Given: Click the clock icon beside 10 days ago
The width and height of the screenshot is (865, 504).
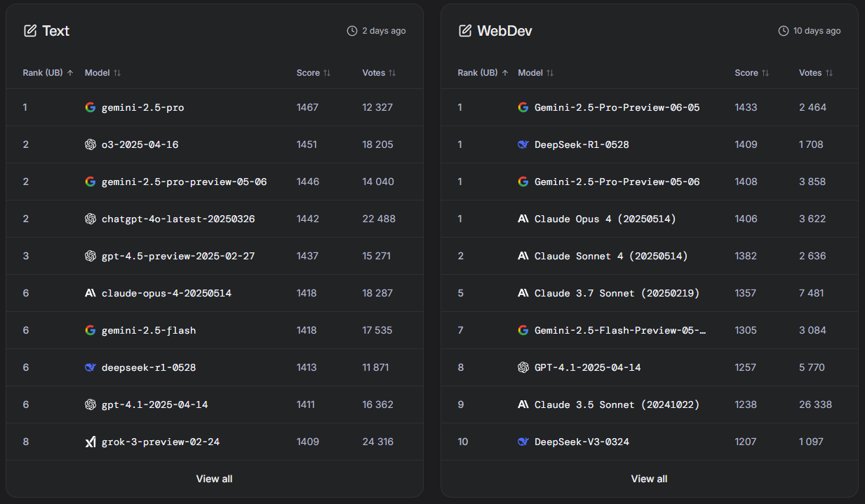Looking at the screenshot, I should pyautogui.click(x=784, y=31).
